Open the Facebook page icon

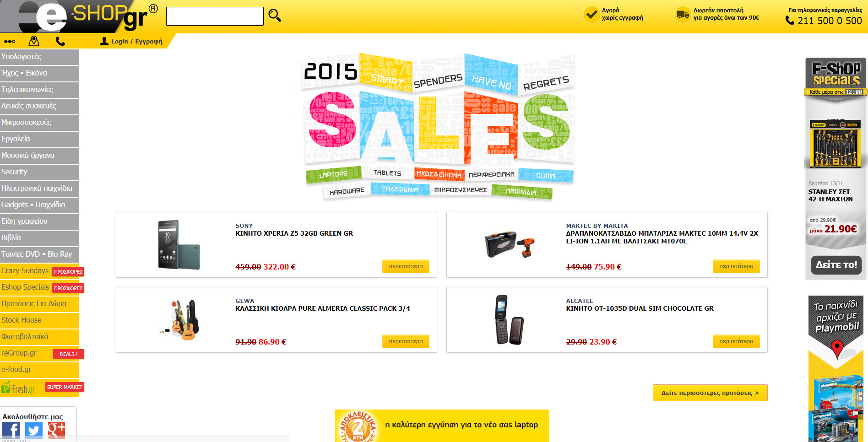click(x=11, y=431)
